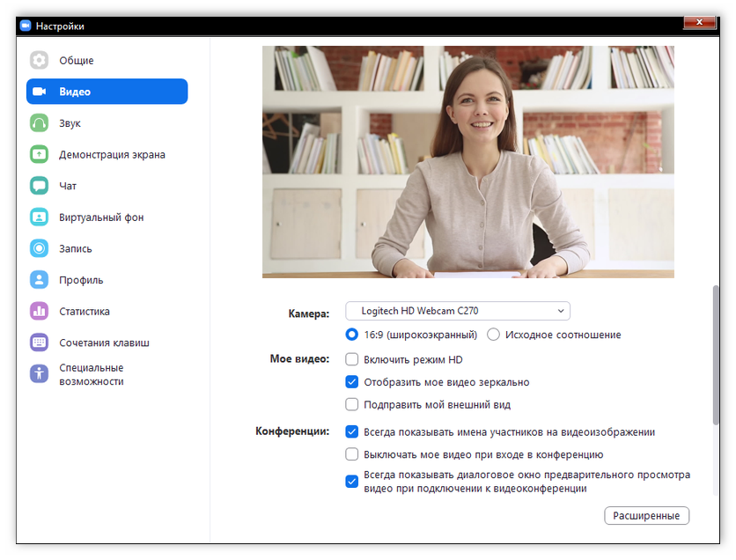Check Выключать мое видео при входе в конференцию

(x=352, y=455)
